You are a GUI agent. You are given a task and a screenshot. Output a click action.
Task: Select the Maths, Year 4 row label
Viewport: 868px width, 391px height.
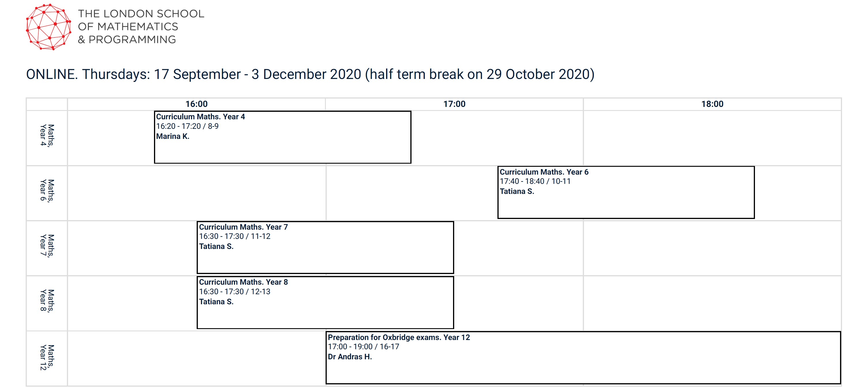point(47,135)
